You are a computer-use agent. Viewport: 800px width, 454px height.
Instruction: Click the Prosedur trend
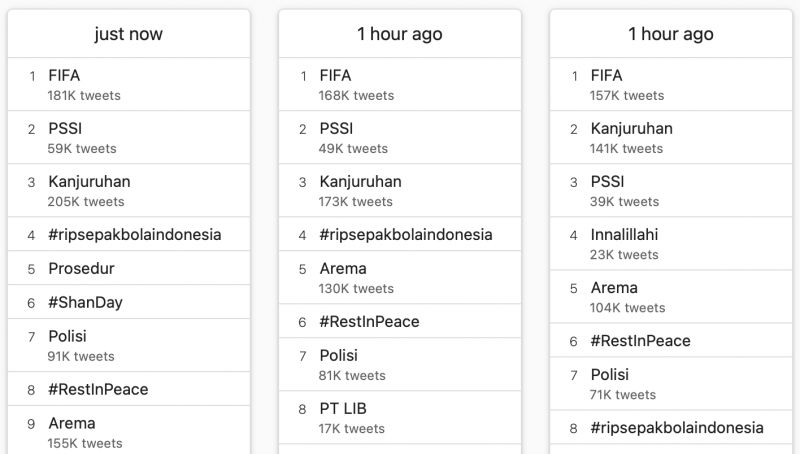click(129, 268)
